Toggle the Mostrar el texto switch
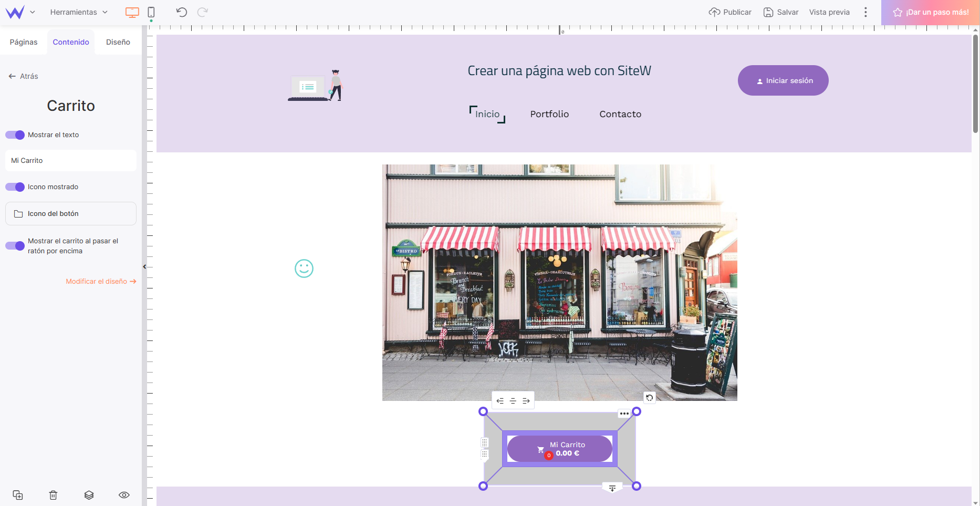The image size is (980, 506). (15, 135)
